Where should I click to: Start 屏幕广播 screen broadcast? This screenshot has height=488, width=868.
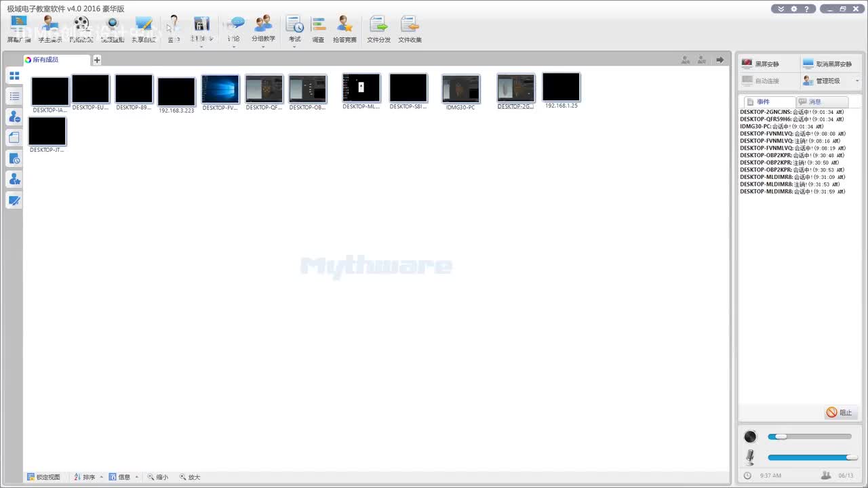pyautogui.click(x=19, y=30)
